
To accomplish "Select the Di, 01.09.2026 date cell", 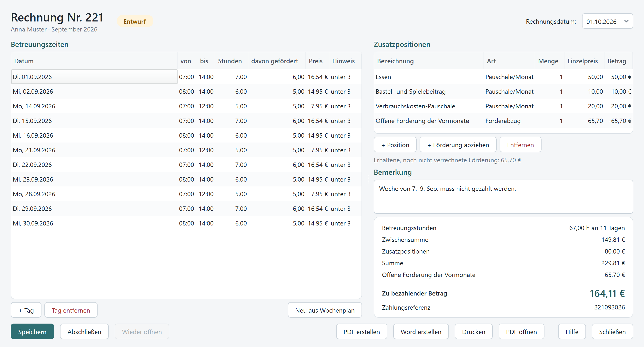I will pos(94,76).
